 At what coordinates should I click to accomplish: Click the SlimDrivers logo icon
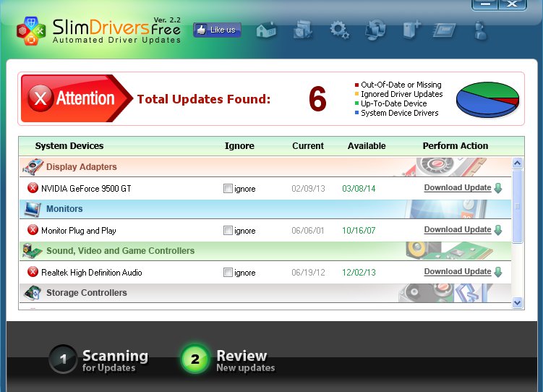click(31, 31)
